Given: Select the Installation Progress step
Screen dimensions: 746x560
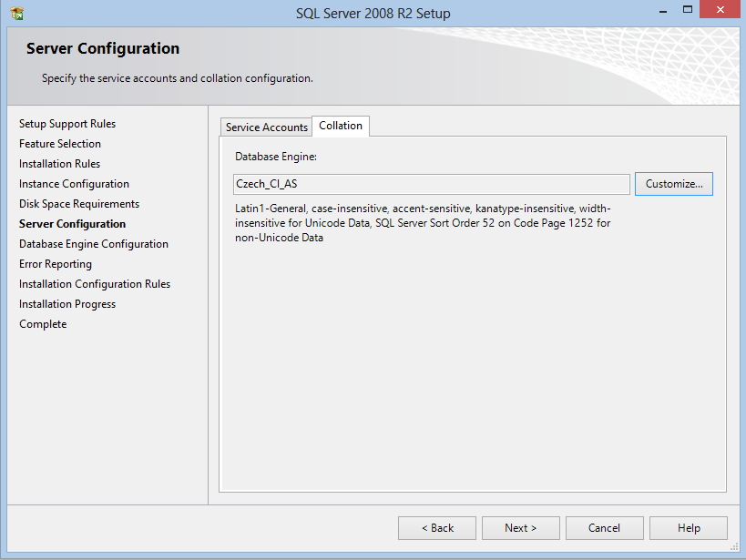Looking at the screenshot, I should pos(67,304).
